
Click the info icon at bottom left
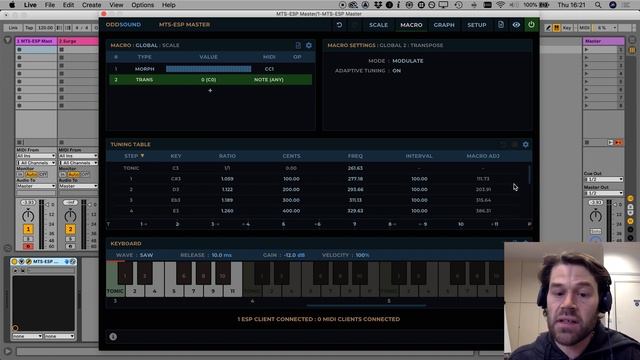click(x=113, y=337)
